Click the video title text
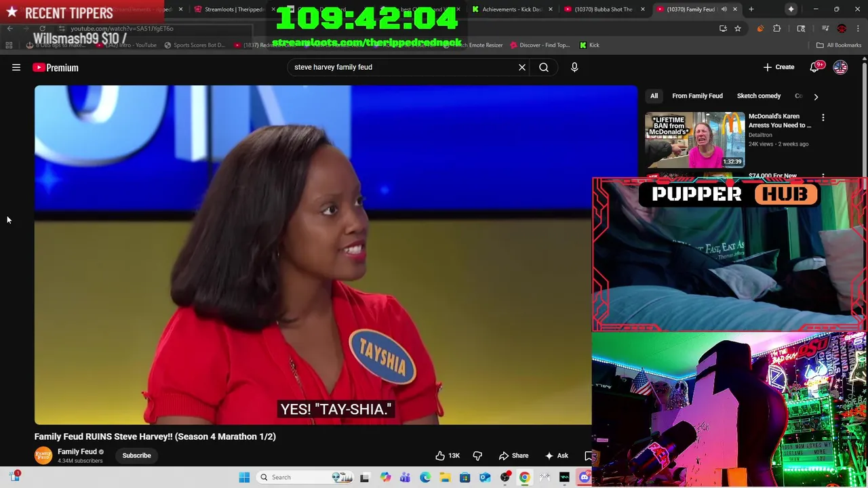 coord(155,436)
